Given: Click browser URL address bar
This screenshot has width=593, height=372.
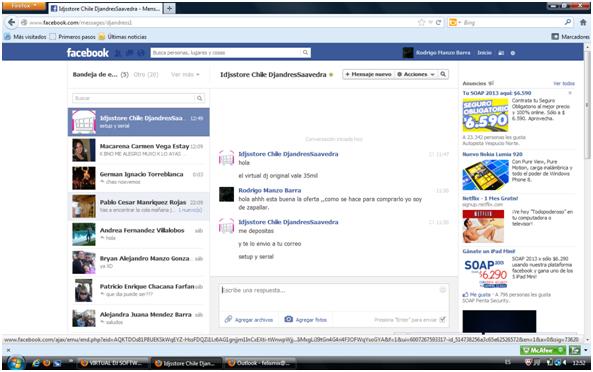Looking at the screenshot, I should 219,22.
